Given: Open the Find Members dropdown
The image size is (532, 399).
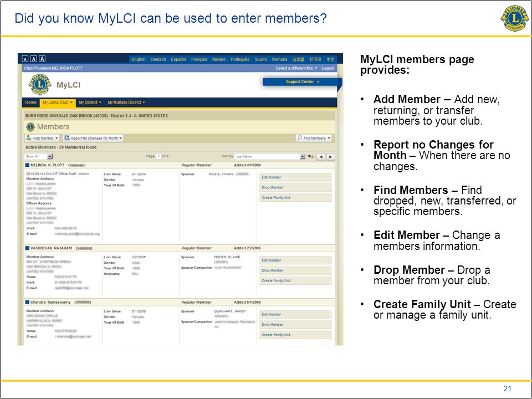Looking at the screenshot, I should coord(314,138).
